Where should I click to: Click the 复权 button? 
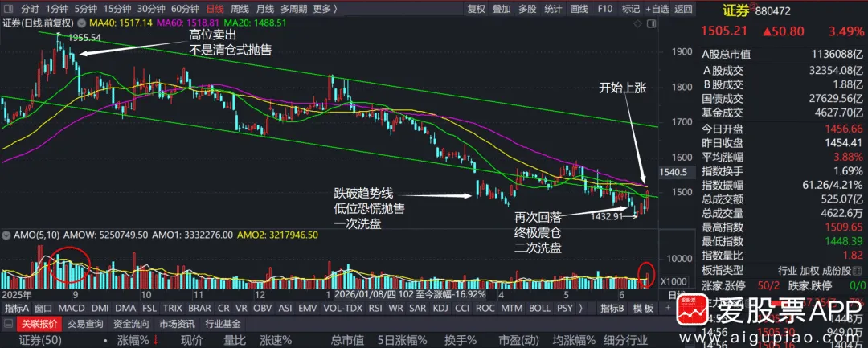coord(476,9)
